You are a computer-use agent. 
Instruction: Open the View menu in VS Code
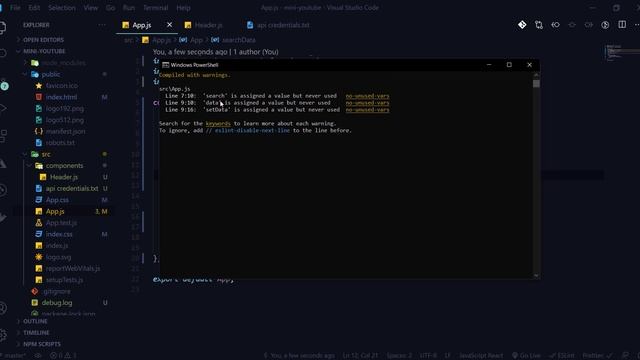(x=91, y=8)
